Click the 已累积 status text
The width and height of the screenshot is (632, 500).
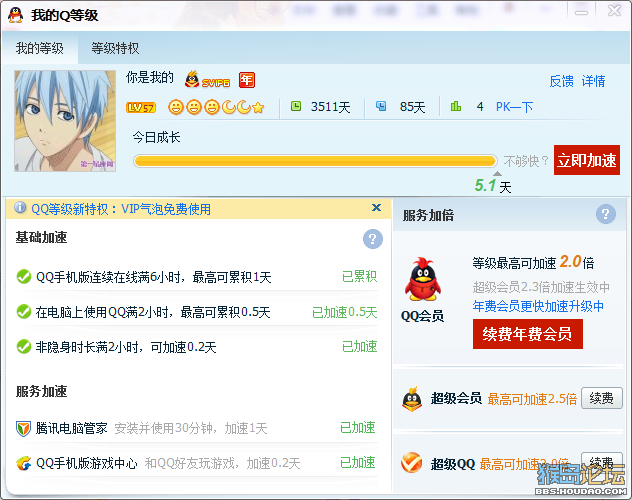tap(360, 276)
